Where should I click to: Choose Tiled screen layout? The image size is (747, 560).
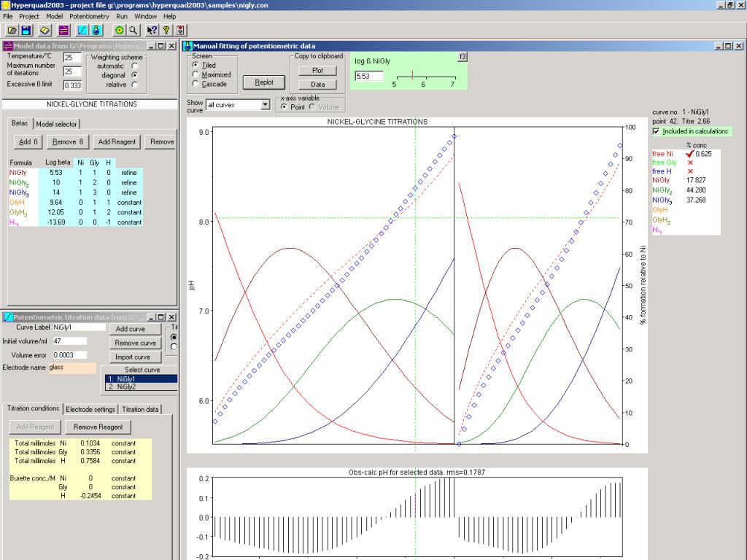(x=196, y=65)
